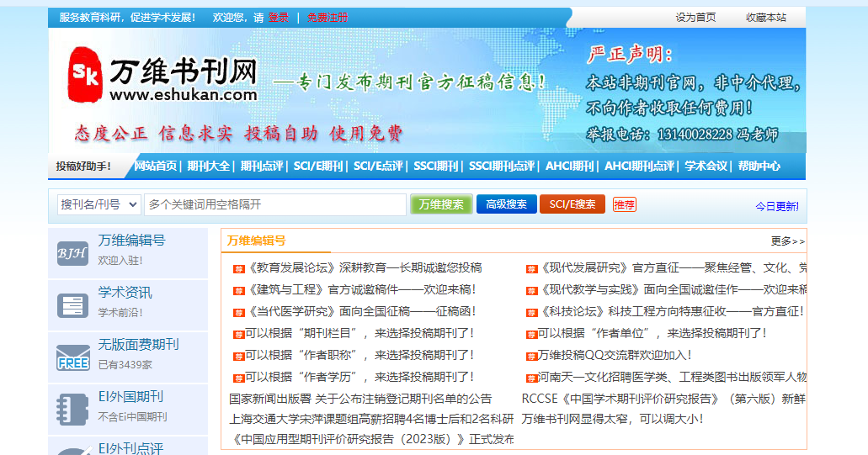Image resolution: width=868 pixels, height=455 pixels.
Task: Open SSCI期刊点评 in navigation bar
Action: 502,166
